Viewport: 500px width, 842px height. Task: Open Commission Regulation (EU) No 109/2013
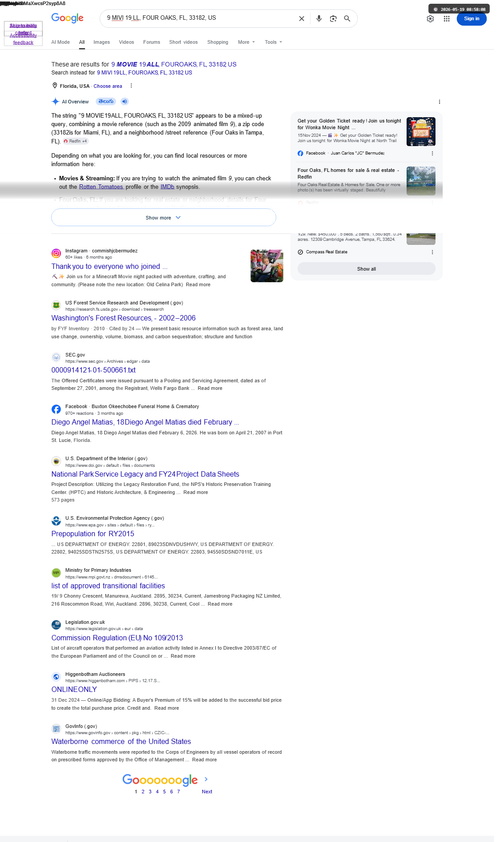click(x=117, y=638)
